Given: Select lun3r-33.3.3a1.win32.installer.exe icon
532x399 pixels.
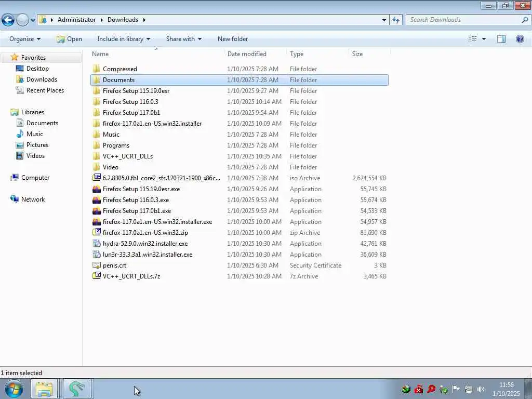Looking at the screenshot, I should click(x=96, y=255).
